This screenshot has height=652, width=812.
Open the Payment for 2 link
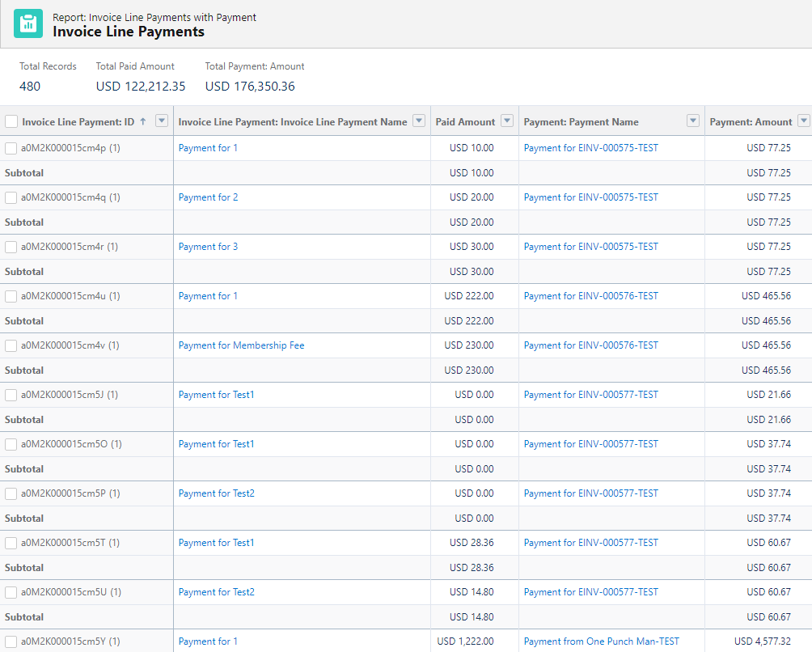[x=208, y=197]
